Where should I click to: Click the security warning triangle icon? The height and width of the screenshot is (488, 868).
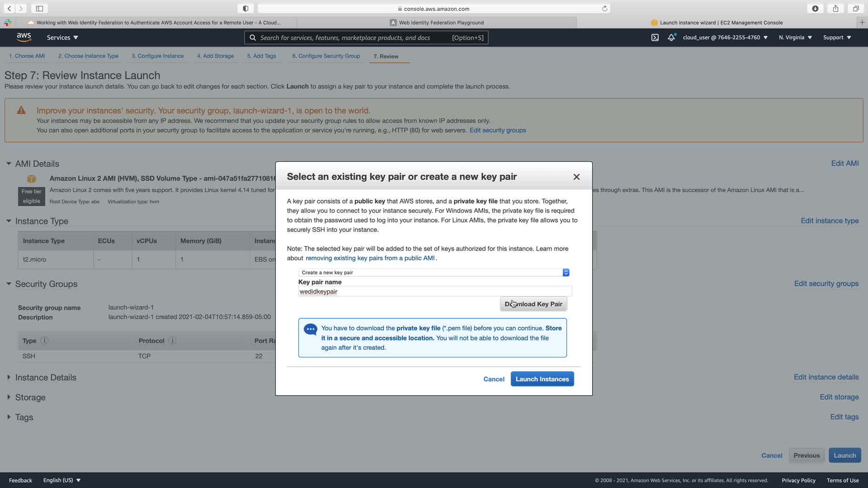[x=21, y=111]
